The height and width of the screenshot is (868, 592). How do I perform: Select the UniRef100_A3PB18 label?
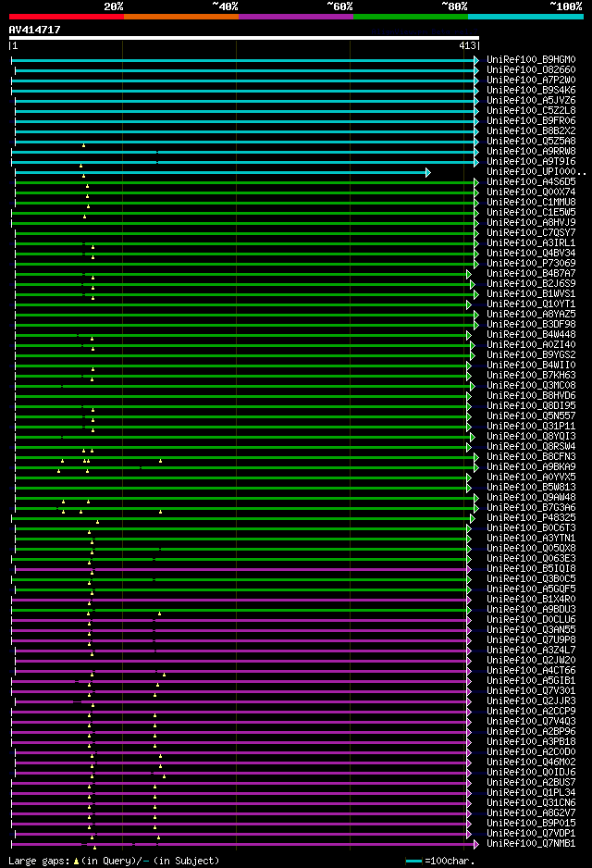pos(531,742)
